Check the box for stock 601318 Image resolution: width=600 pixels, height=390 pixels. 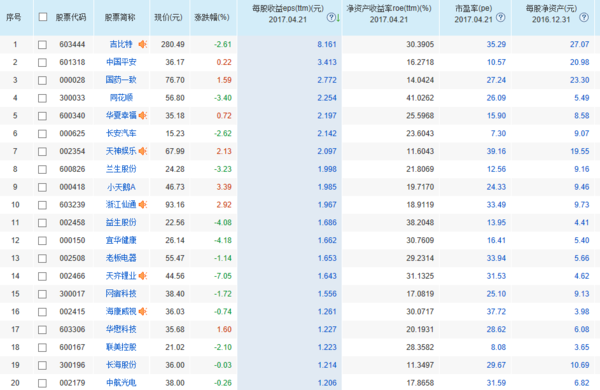42,62
